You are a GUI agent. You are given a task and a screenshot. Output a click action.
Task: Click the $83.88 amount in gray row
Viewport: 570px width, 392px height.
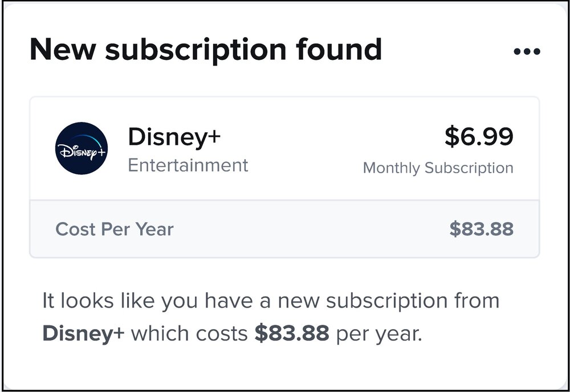(481, 229)
